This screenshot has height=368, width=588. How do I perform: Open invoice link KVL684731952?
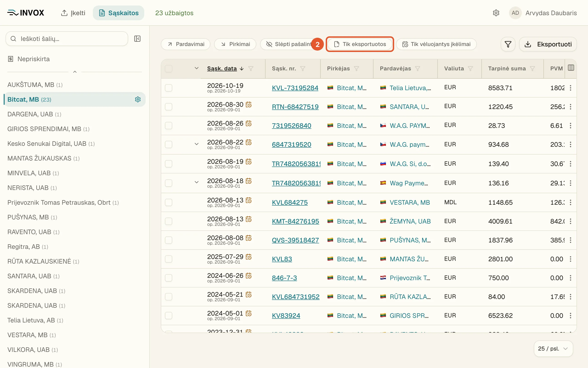(x=296, y=297)
